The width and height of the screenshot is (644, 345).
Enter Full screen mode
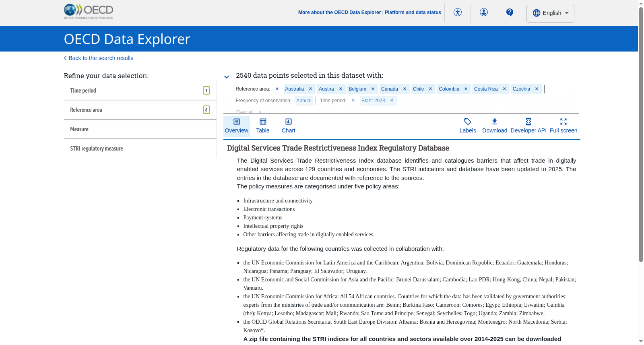tap(563, 126)
